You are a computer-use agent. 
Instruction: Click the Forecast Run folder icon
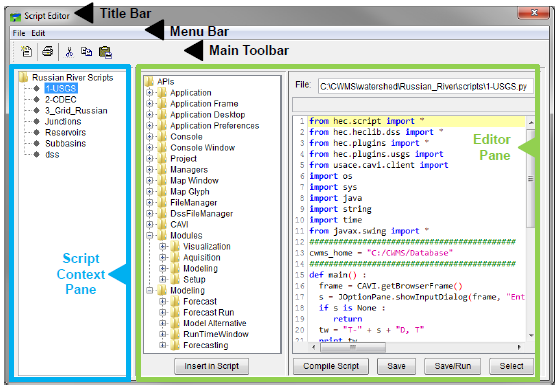click(175, 312)
